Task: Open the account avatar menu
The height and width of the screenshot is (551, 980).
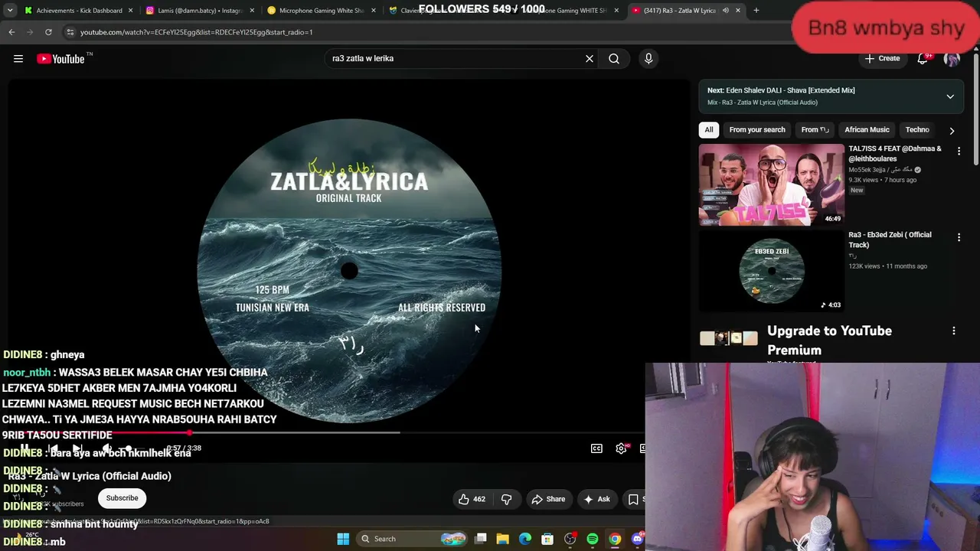Action: [952, 59]
